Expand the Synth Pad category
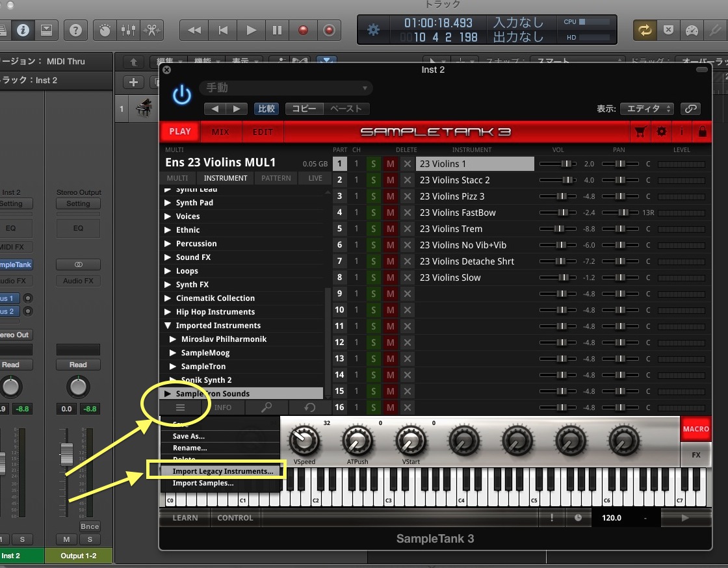 [168, 203]
